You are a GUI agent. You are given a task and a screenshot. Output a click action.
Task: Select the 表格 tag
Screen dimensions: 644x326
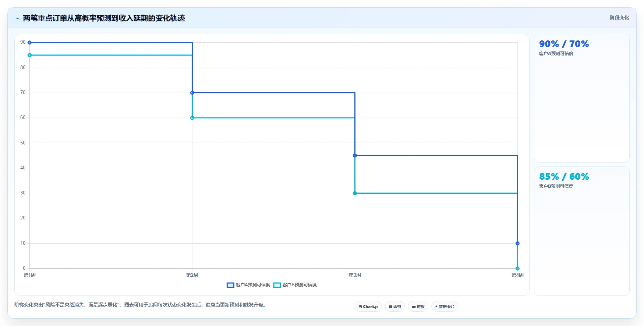395,307
